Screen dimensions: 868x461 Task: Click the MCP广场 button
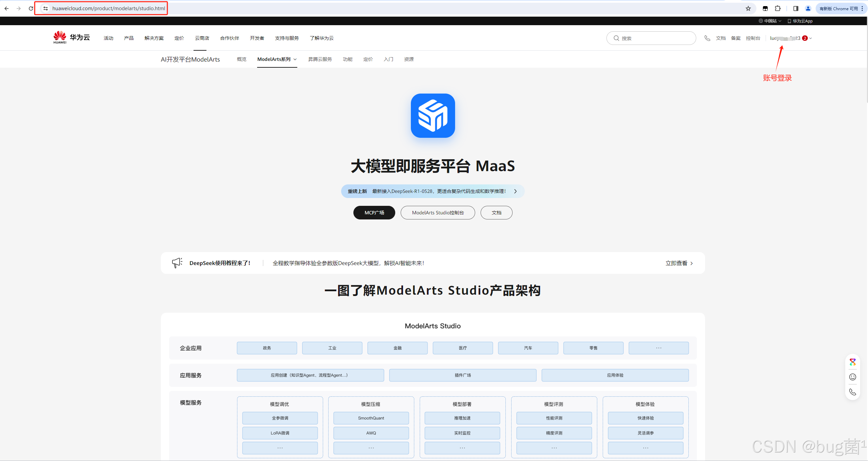(374, 213)
